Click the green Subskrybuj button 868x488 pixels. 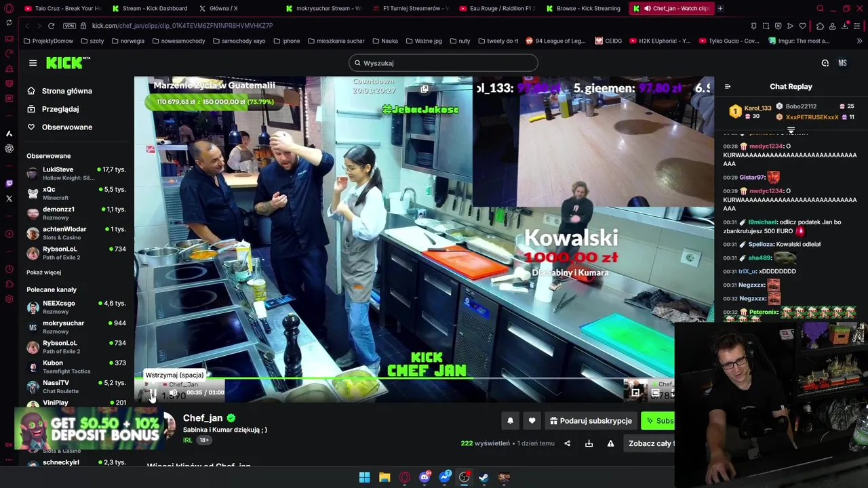[658, 421]
